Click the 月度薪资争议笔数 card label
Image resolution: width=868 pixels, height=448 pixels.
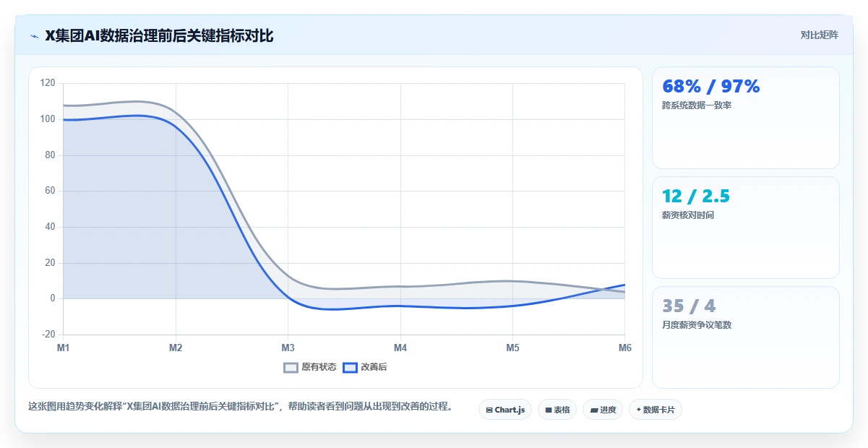click(697, 325)
